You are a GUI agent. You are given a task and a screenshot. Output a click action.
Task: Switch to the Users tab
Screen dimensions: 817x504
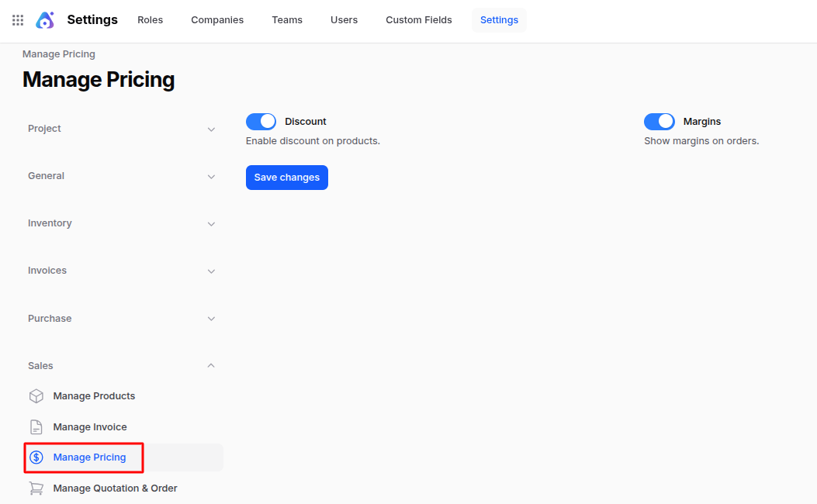pyautogui.click(x=344, y=20)
